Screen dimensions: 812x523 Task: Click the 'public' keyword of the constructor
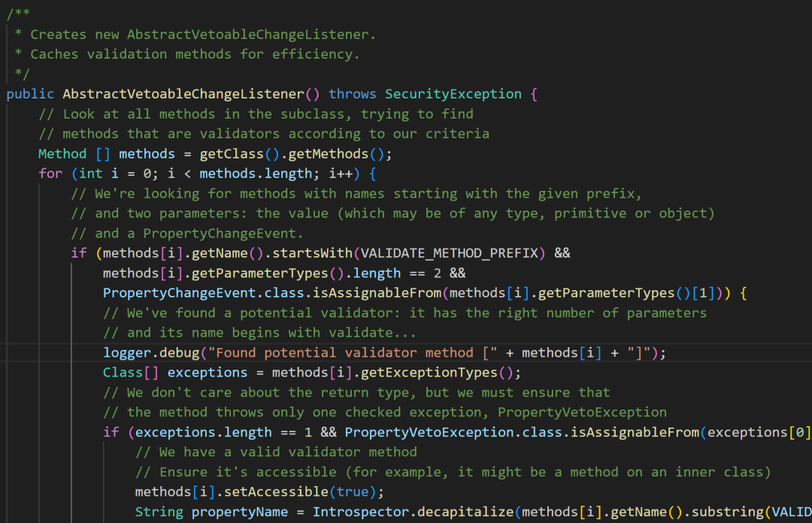pyautogui.click(x=30, y=94)
